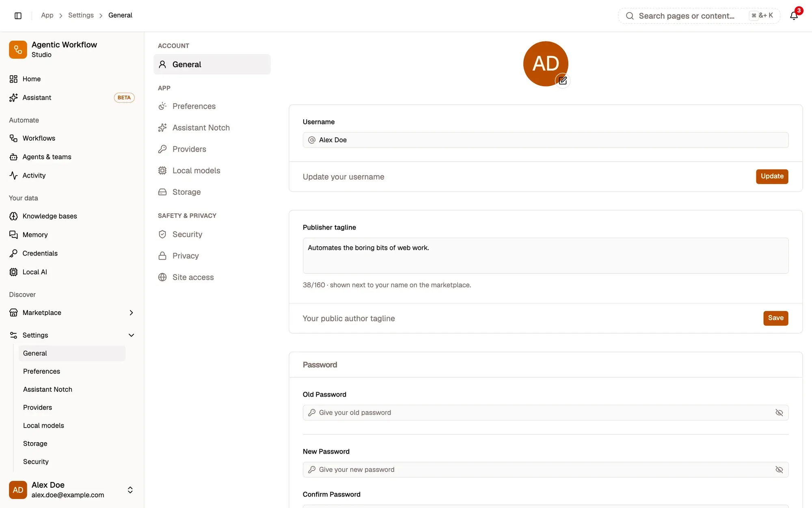Click the Workflows icon in sidebar

coord(13,138)
